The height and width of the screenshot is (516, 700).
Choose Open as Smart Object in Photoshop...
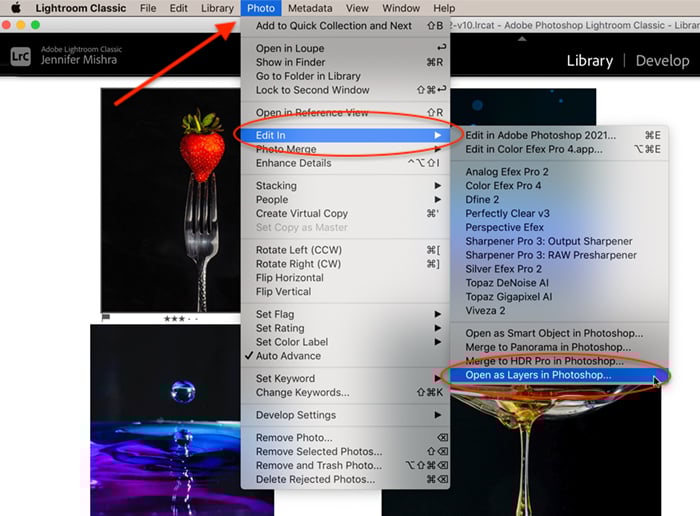559,333
